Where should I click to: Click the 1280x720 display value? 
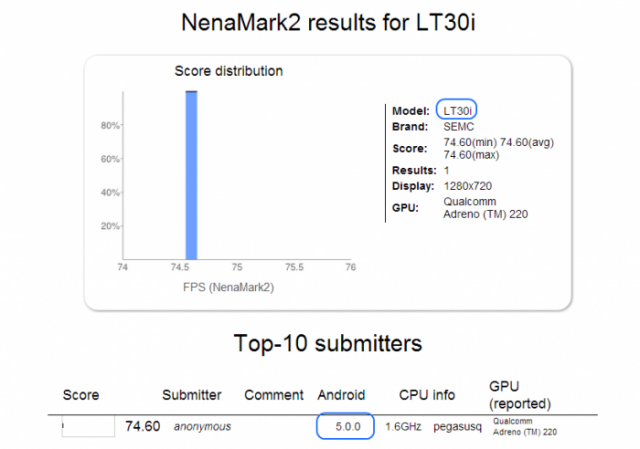[467, 186]
